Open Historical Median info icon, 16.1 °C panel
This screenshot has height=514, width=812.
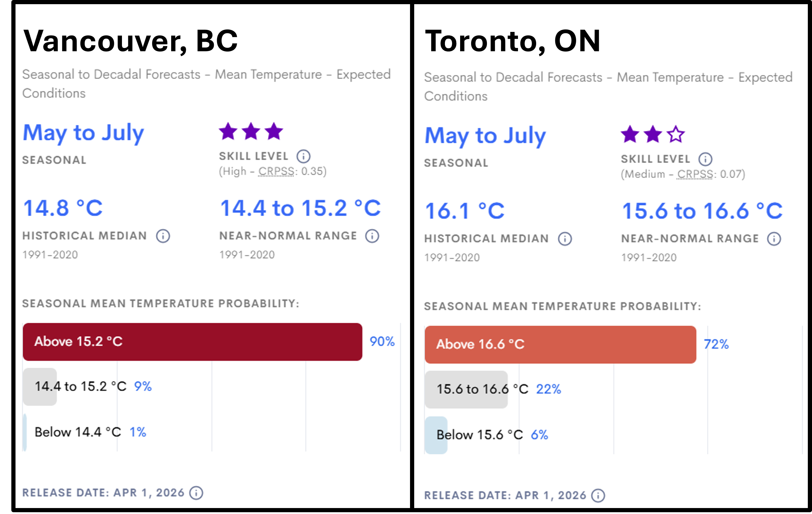pos(565,239)
